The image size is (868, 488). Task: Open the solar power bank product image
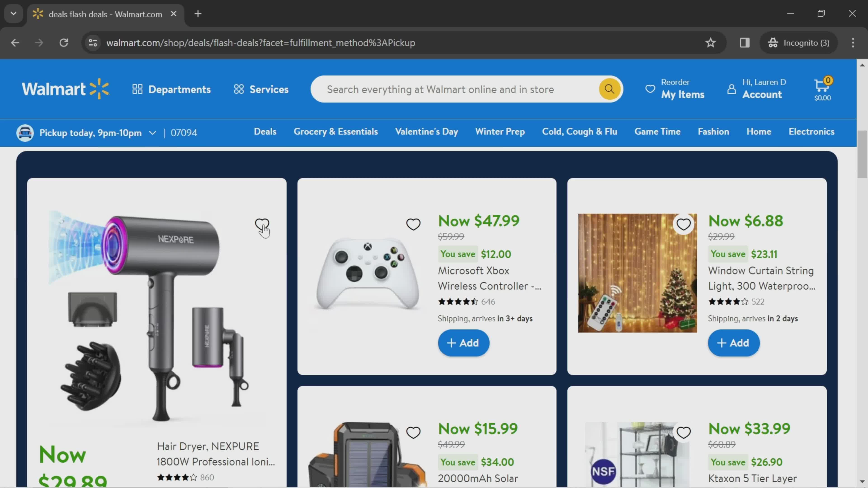click(x=368, y=454)
